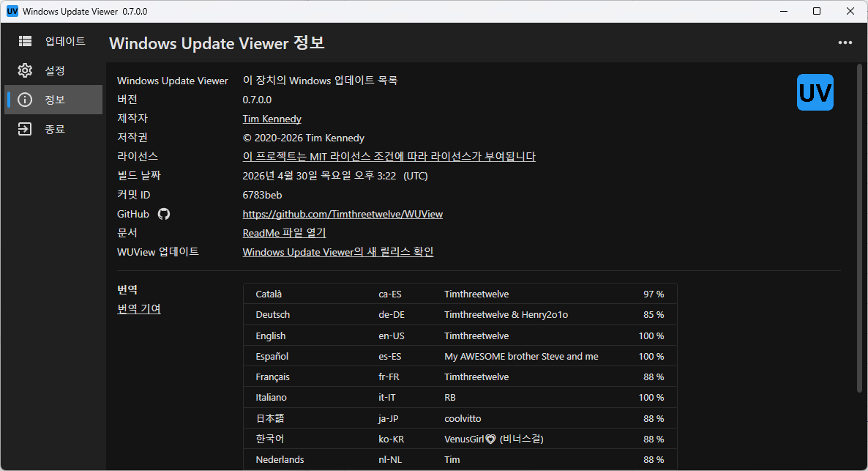Image resolution: width=868 pixels, height=471 pixels.
Task: Click the ca-ES locale code
Action: (390, 294)
